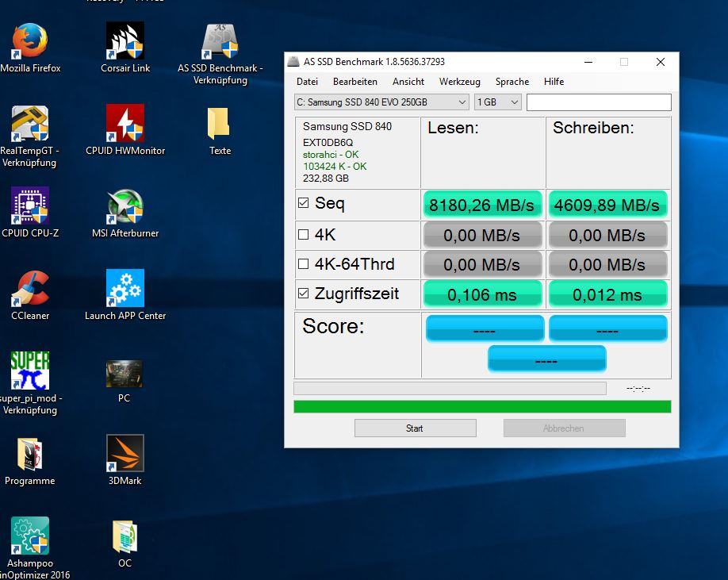
Task: Click the Seq read result 8180,26 MB/s
Action: [x=482, y=205]
